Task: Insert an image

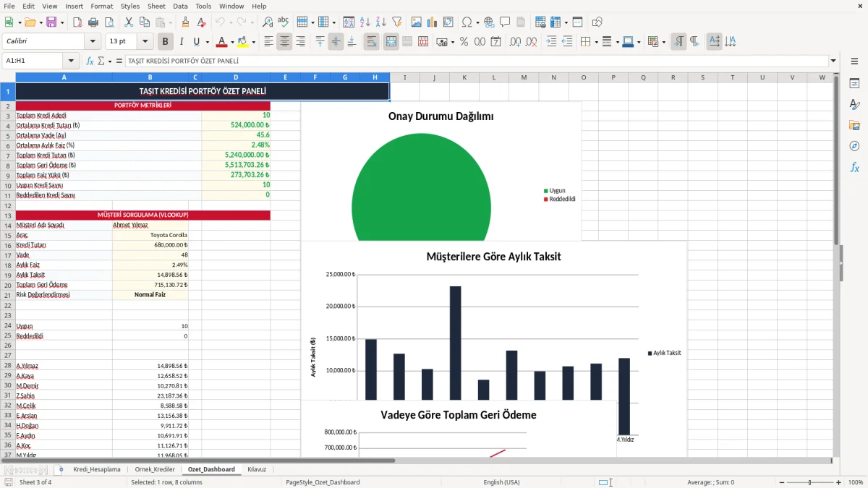Action: [x=416, y=22]
